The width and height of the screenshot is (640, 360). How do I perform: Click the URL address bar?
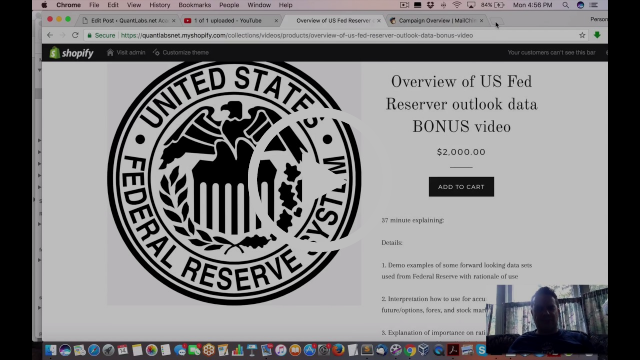coord(331,36)
